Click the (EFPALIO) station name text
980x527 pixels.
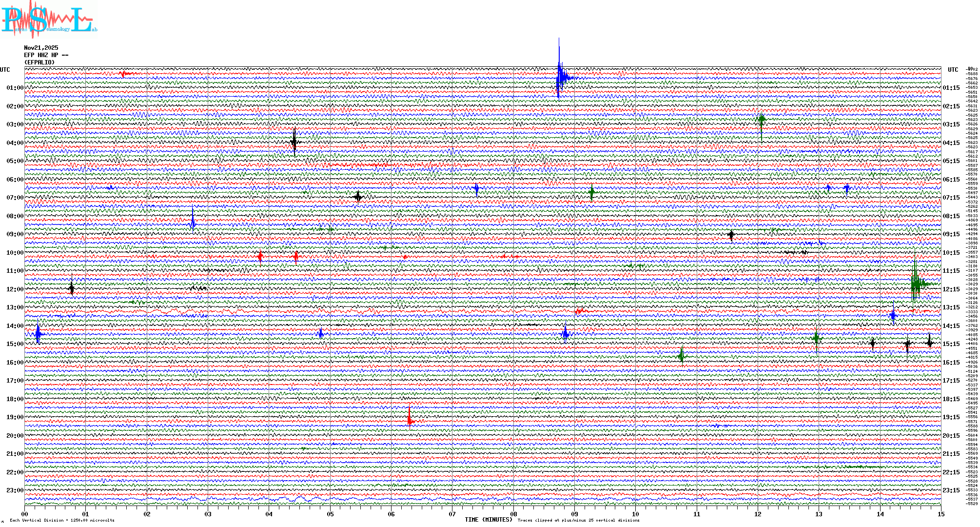point(39,62)
